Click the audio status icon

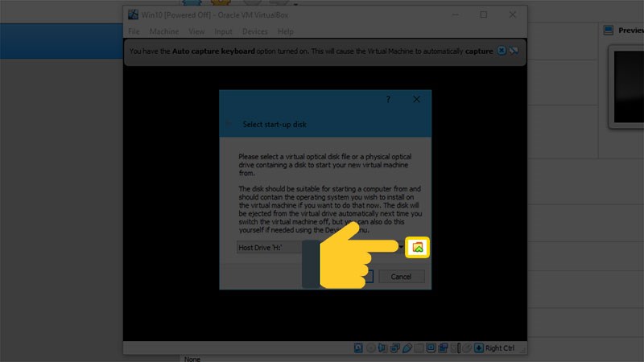click(382, 348)
